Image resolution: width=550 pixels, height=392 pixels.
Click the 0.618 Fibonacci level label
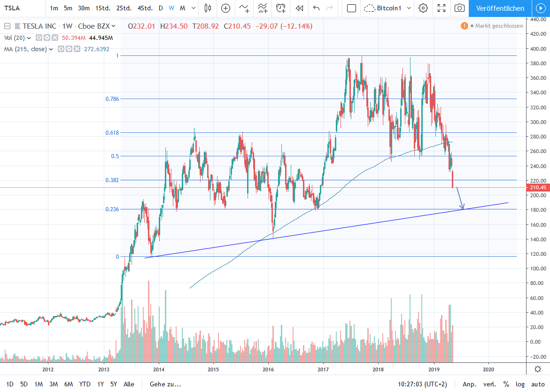pos(112,132)
